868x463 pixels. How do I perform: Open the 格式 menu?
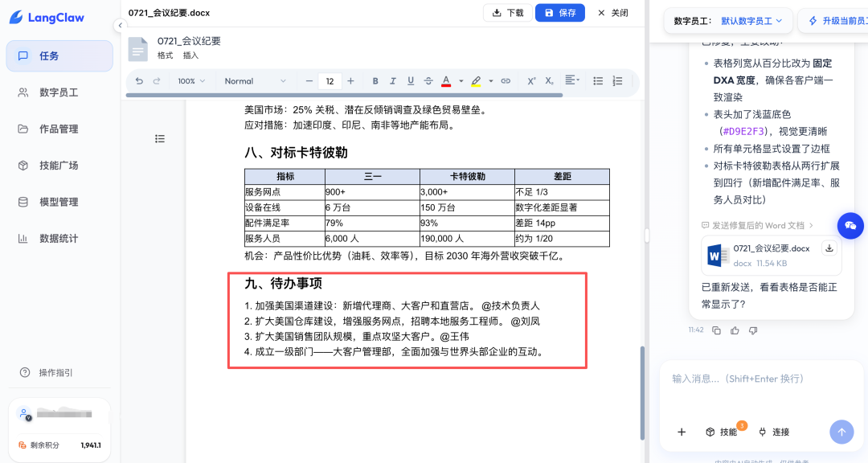pyautogui.click(x=165, y=55)
